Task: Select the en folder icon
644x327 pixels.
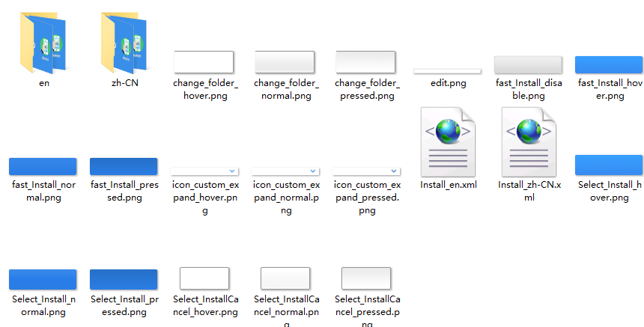Action: coord(43,43)
